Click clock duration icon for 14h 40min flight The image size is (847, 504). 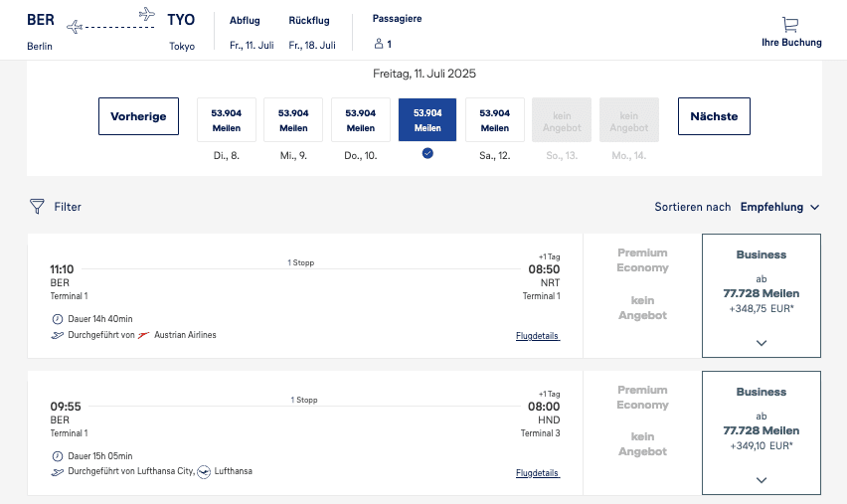click(x=57, y=319)
